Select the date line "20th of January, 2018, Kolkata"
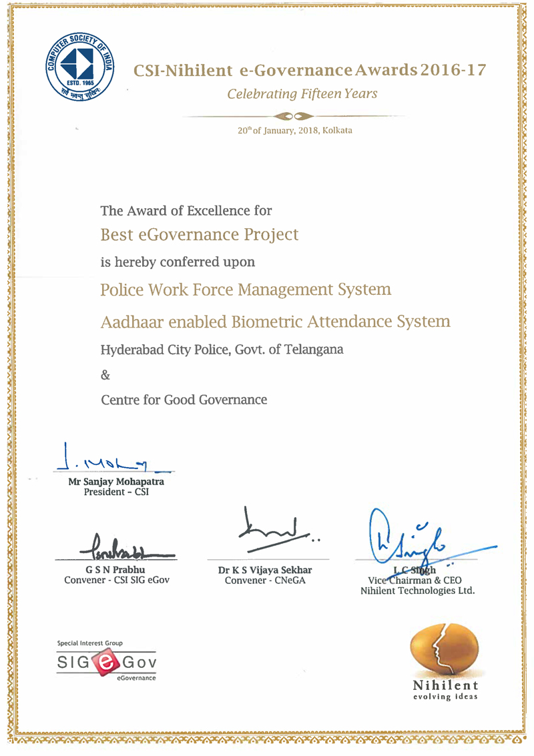 click(295, 130)
